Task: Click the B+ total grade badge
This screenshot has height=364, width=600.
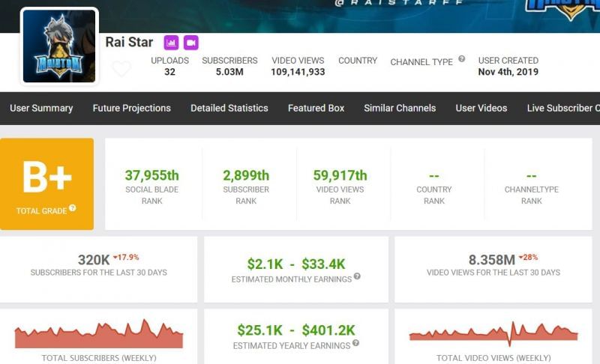Action: coord(46,183)
